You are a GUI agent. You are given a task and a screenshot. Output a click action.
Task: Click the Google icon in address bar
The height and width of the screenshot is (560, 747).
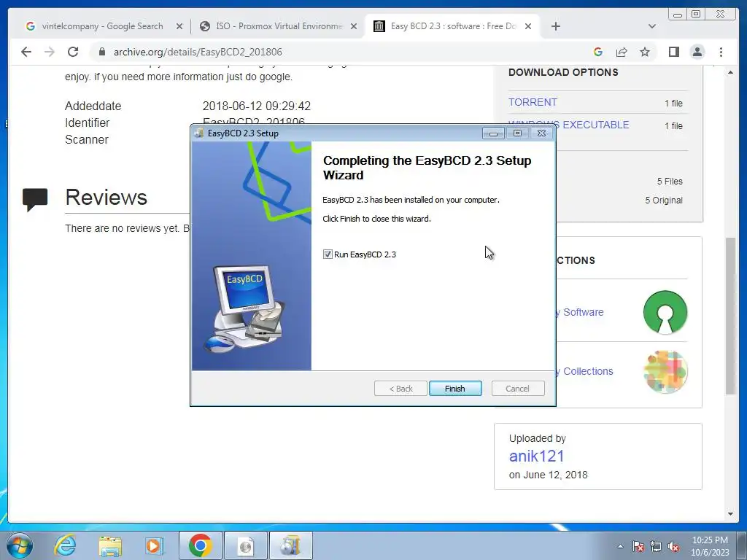tap(598, 52)
